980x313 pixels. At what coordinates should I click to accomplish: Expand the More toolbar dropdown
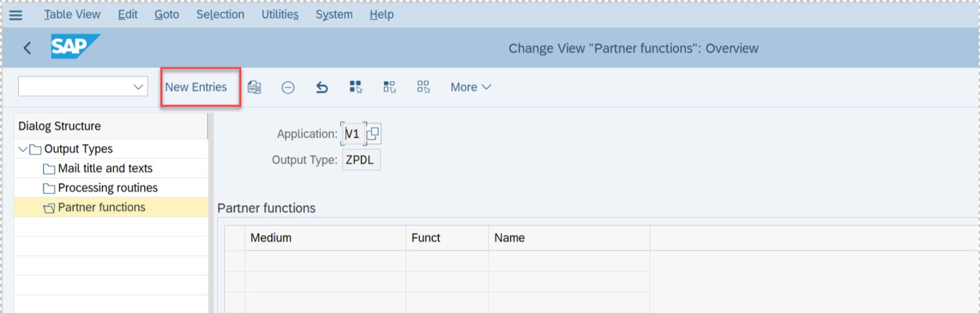click(x=471, y=87)
